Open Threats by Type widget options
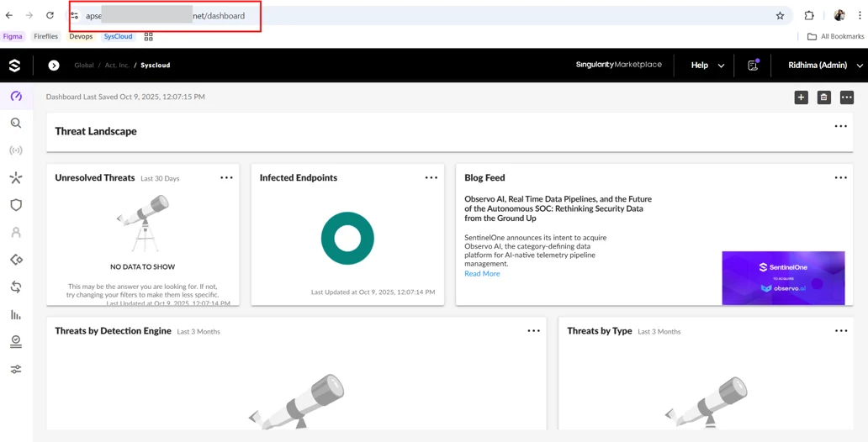Image resolution: width=868 pixels, height=442 pixels. tap(840, 331)
